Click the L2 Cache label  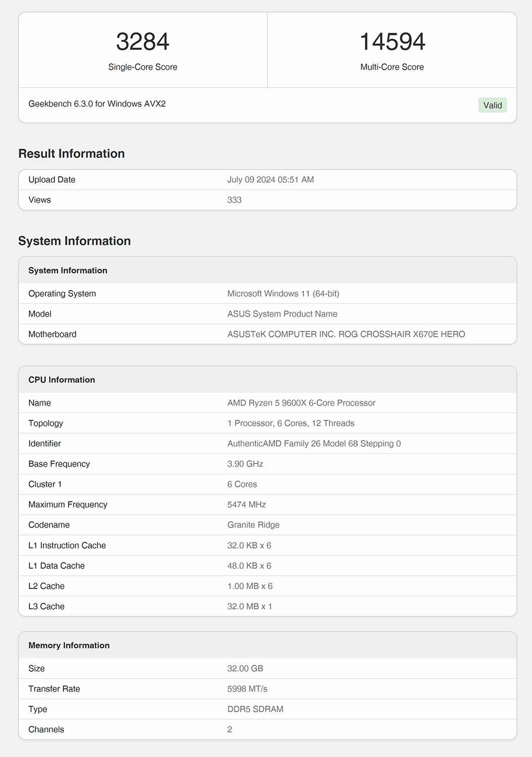point(46,586)
